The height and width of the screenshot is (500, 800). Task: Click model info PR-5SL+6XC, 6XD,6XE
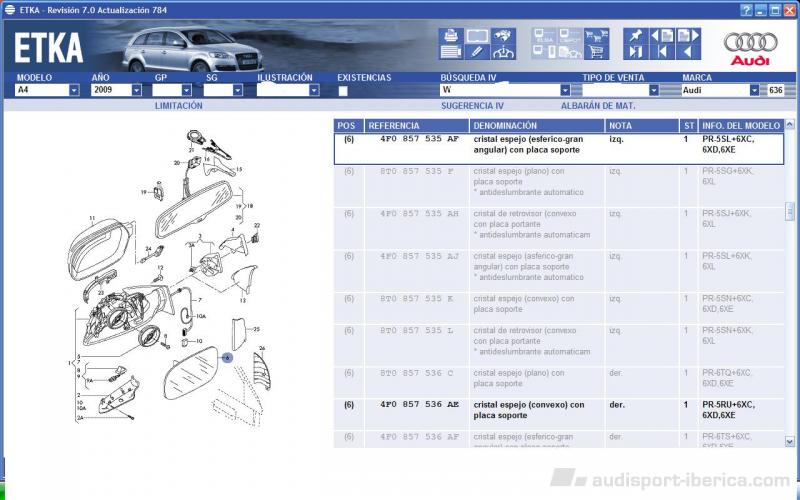[x=728, y=144]
